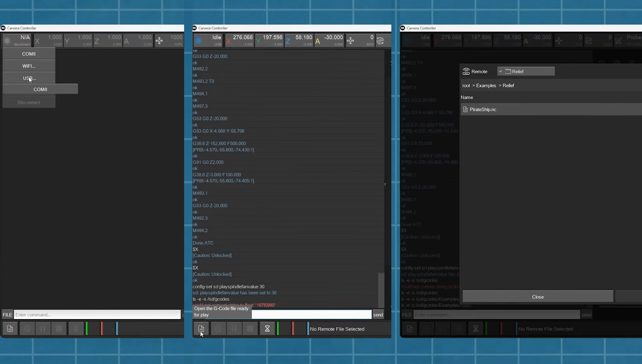Image resolution: width=642 pixels, height=364 pixels.
Task: Expand the WIFI... connection option
Action: [29, 66]
